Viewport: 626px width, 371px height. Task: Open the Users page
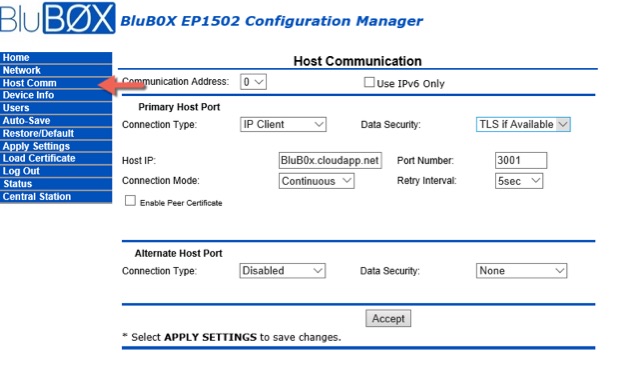click(x=56, y=108)
